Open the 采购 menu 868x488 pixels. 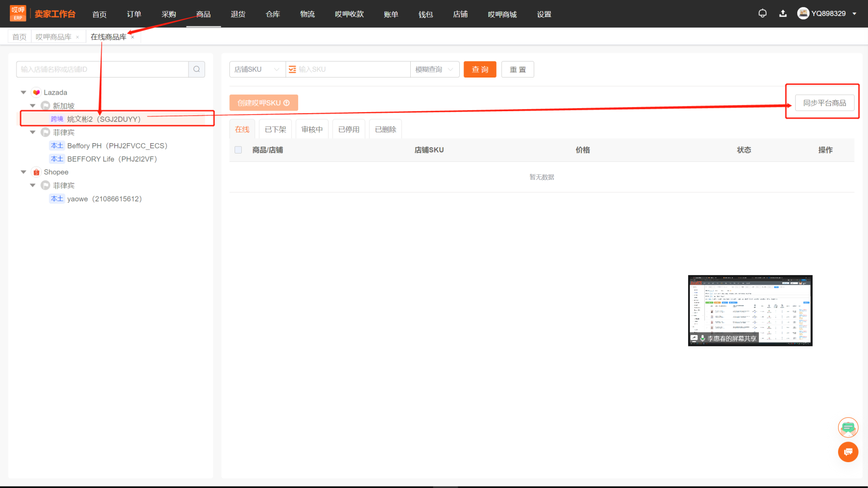168,14
